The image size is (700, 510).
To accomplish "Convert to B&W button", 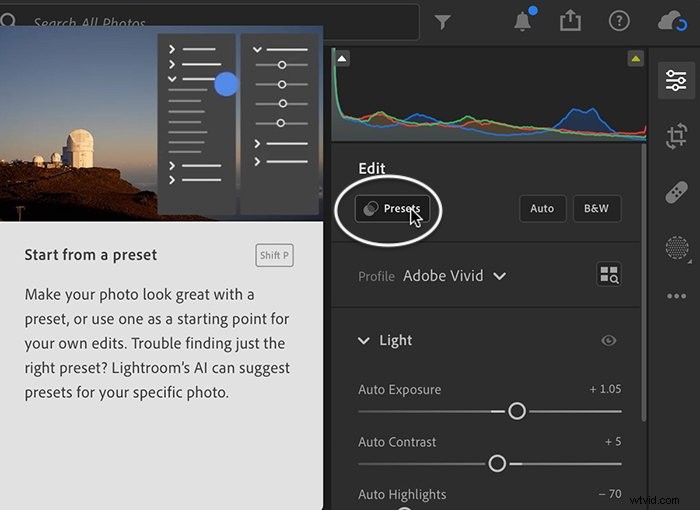I will pos(596,209).
